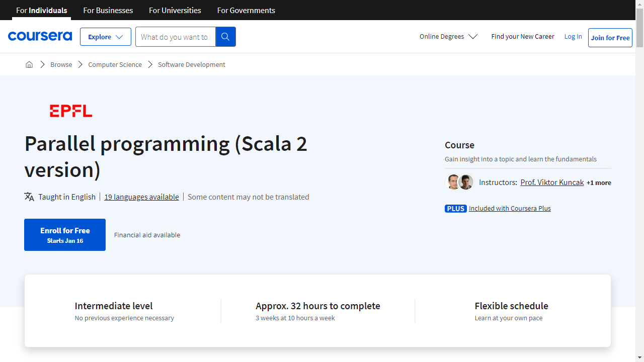Open the 19 languages available link

coord(141,197)
